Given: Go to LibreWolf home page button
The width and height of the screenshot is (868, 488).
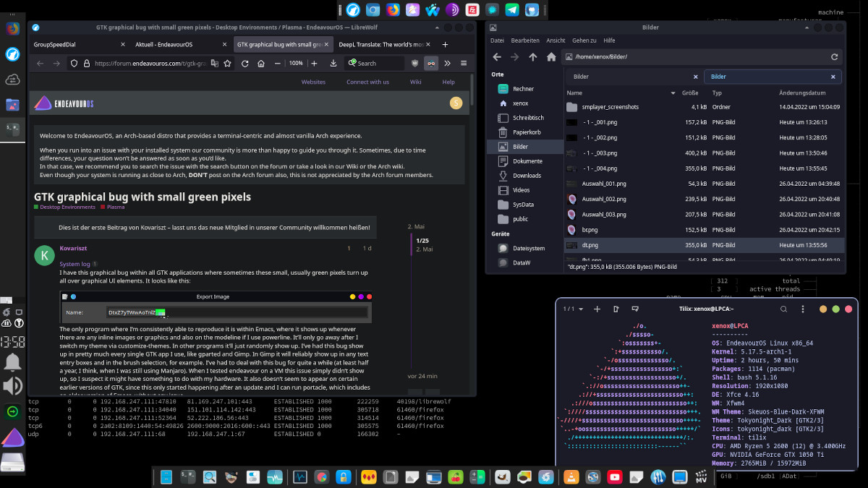Looking at the screenshot, I should tap(261, 64).
